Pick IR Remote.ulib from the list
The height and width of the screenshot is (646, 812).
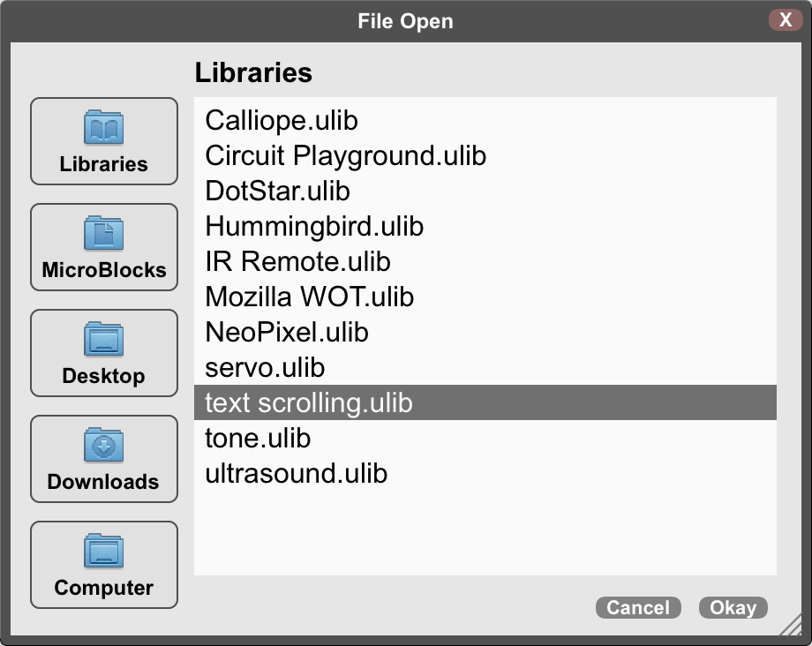[x=485, y=261]
